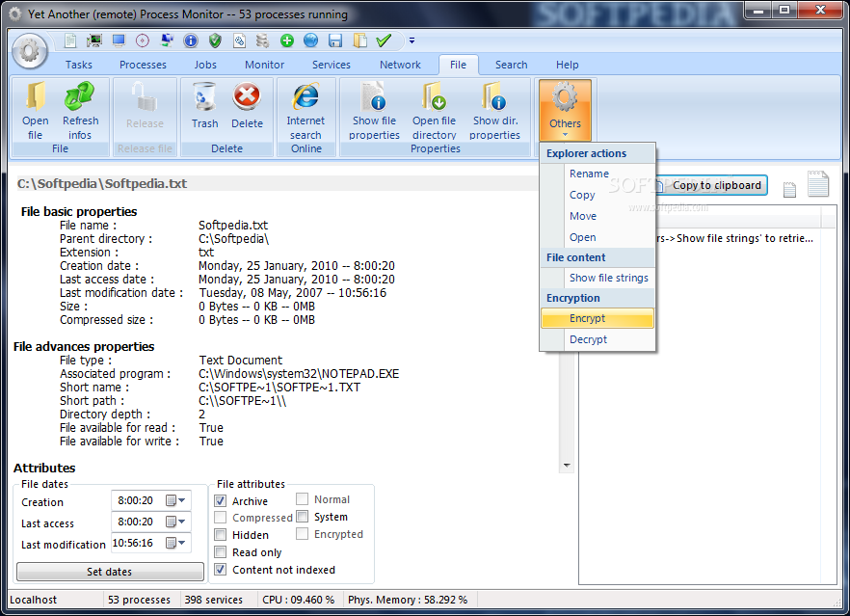Click the database stack quick access icon
The width and height of the screenshot is (850, 616).
pos(263,40)
